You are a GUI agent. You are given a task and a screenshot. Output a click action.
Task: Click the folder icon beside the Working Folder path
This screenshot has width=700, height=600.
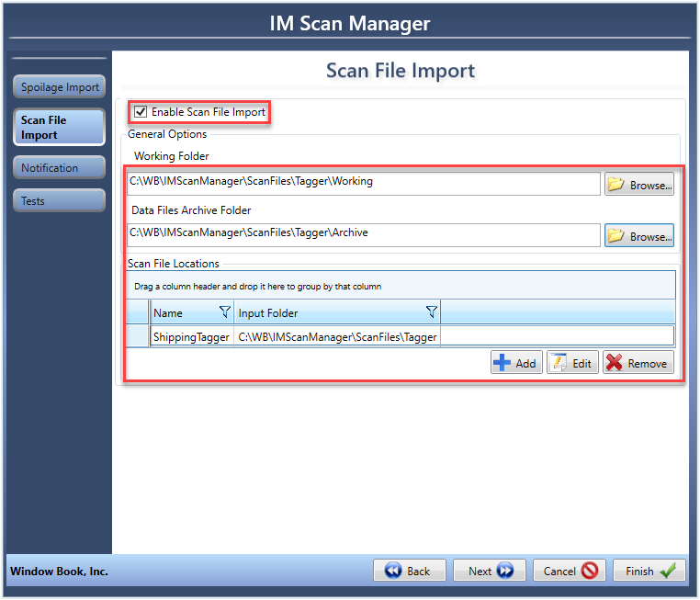[616, 184]
